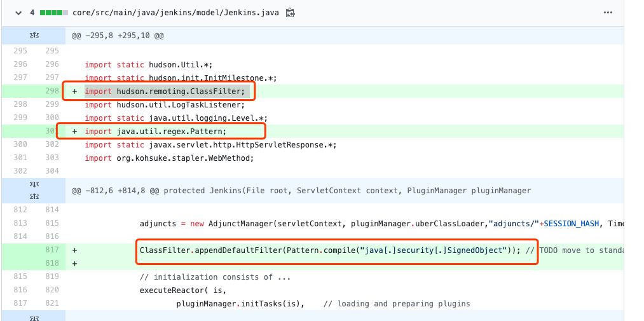
Task: Click the hunk header for protected Jenkins constructor
Action: tap(301, 191)
